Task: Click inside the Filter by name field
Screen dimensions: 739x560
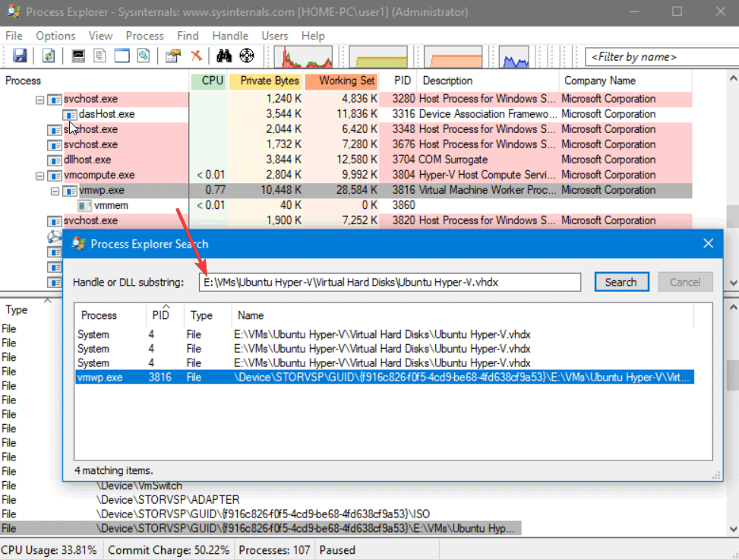Action: 661,56
